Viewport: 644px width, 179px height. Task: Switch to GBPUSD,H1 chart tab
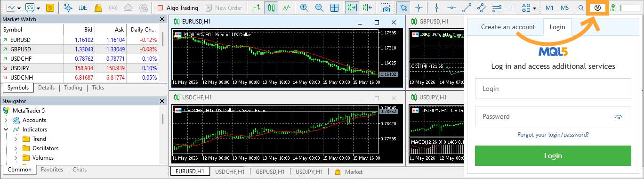(x=270, y=172)
